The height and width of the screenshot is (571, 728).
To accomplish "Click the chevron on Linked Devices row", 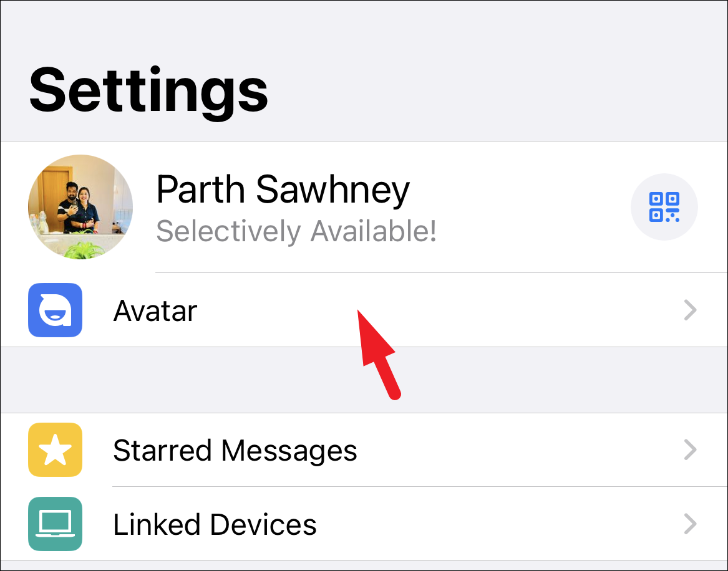I will [691, 524].
